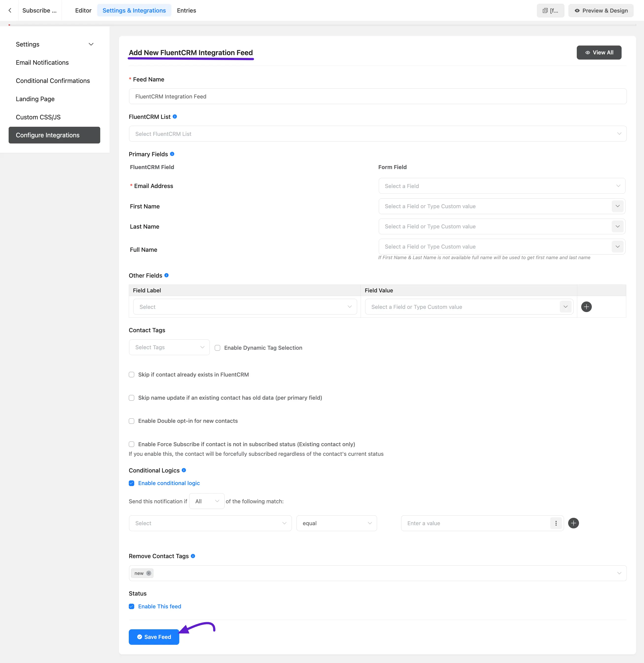
Task: Open the 'equal' operator dropdown
Action: coord(337,523)
